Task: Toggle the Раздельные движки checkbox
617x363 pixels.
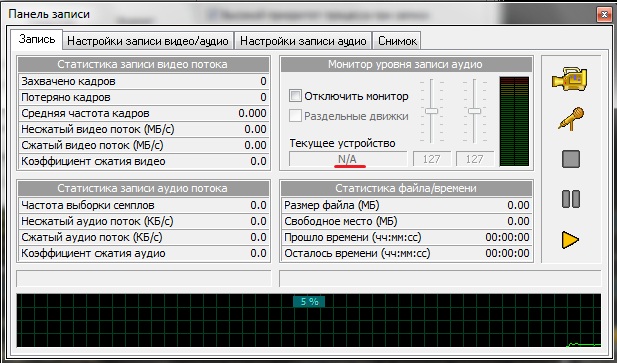Action: pyautogui.click(x=295, y=116)
